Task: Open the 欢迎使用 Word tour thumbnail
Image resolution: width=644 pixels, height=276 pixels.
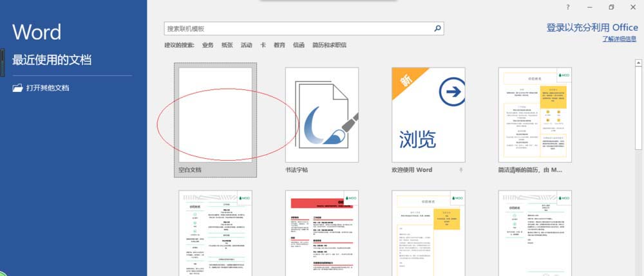Action: [428, 115]
